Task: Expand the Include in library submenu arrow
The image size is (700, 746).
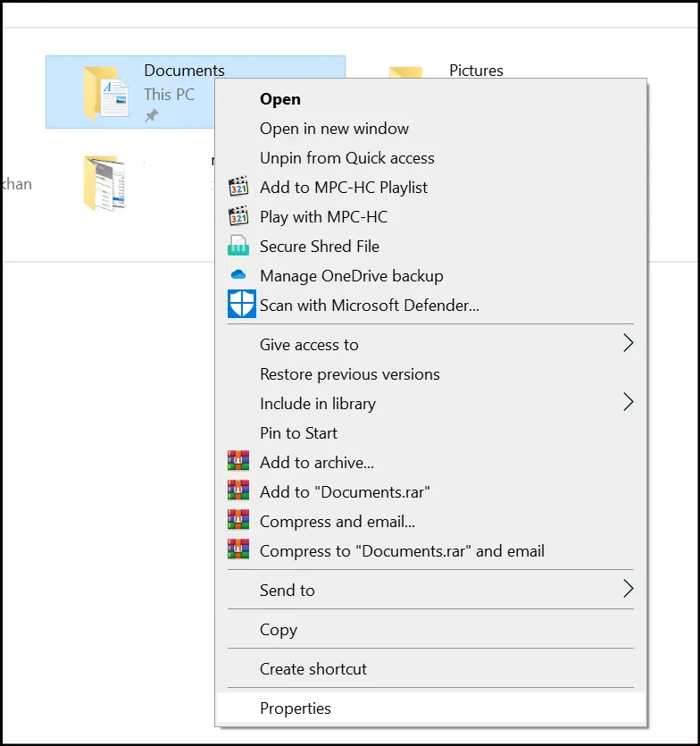Action: pos(629,402)
